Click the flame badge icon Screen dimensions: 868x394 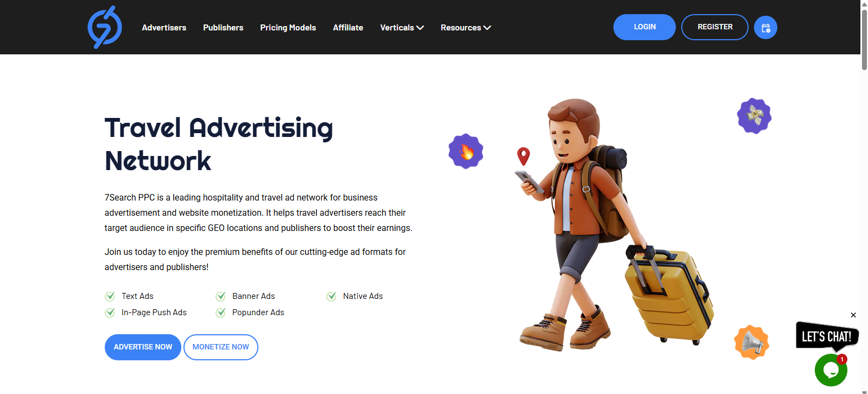tap(466, 152)
